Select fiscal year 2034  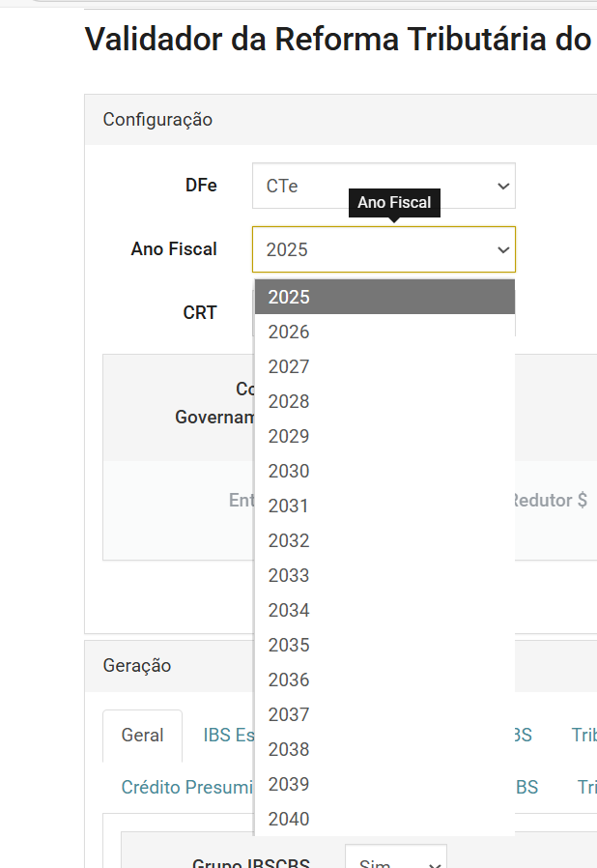[384, 610]
